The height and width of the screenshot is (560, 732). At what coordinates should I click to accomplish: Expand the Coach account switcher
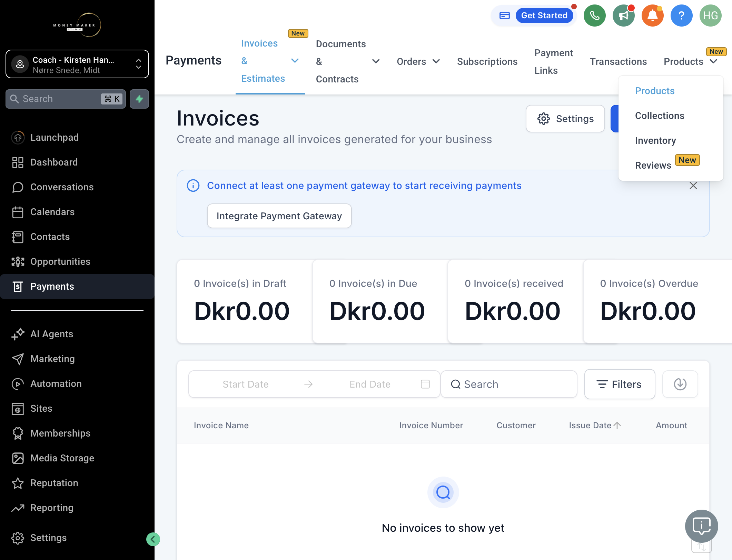click(x=77, y=64)
